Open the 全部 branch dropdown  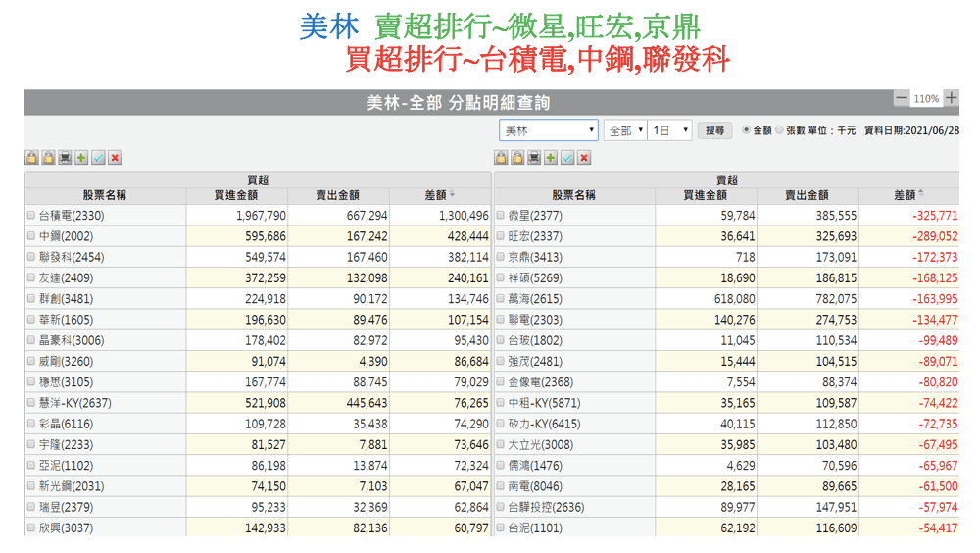point(624,130)
